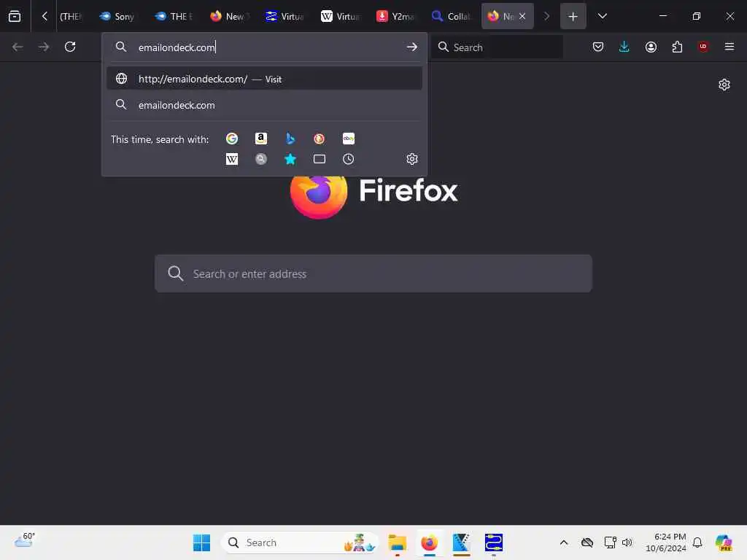This screenshot has width=747, height=560.
Task: Open the cloud sync icon in tray
Action: coord(587,542)
